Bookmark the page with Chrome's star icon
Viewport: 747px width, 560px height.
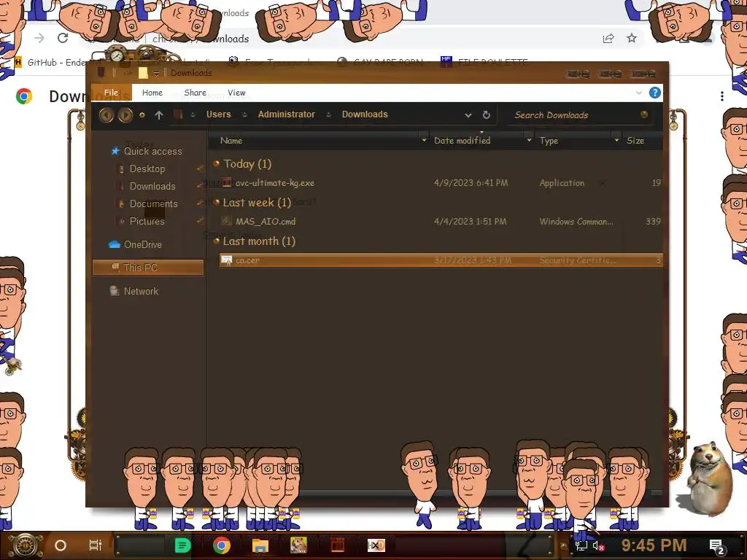(x=632, y=38)
